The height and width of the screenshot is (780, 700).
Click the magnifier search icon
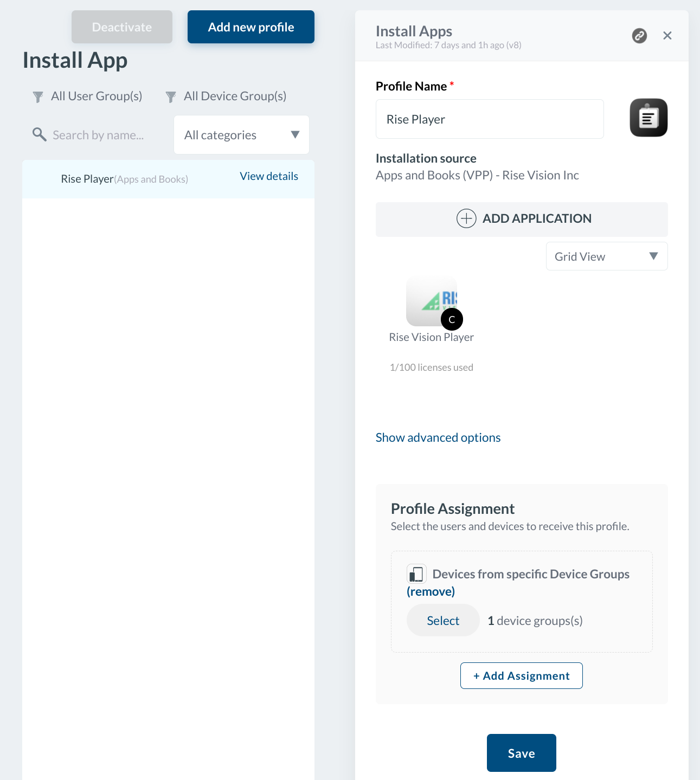pos(39,134)
